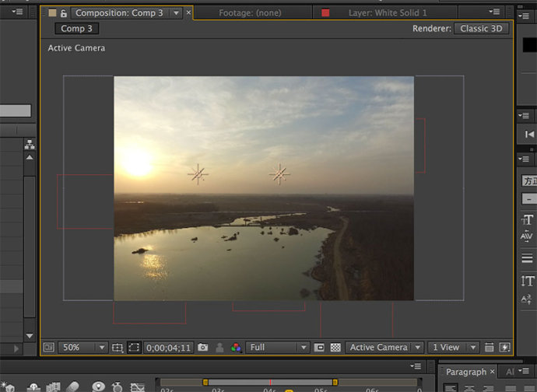
Task: Toggle the auto-keyframe stopwatch icon
Action: pos(117,387)
